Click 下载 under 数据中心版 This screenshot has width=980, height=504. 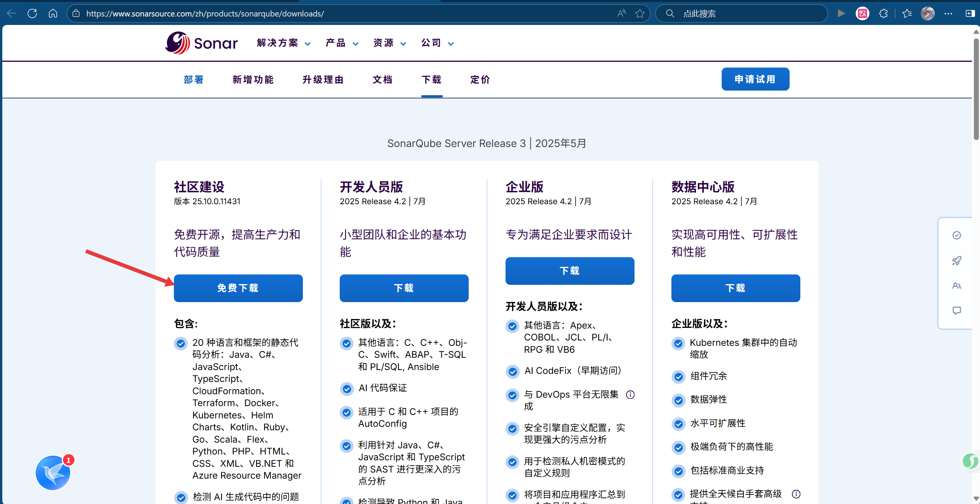coord(736,288)
